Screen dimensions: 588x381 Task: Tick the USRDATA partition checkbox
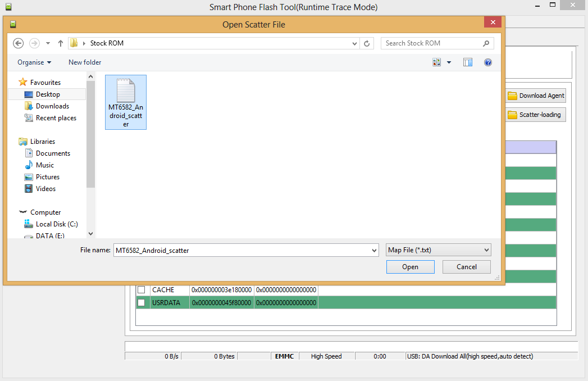(x=142, y=303)
